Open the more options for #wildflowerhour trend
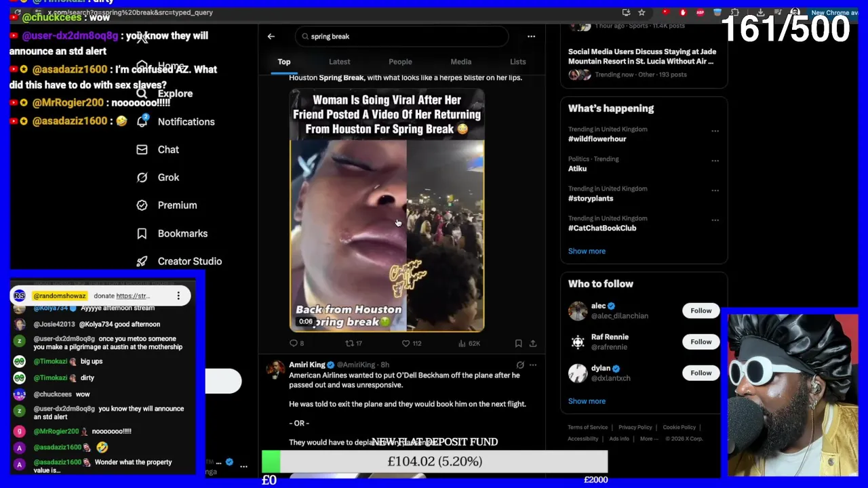Screen dimensions: 868x488 [715, 131]
